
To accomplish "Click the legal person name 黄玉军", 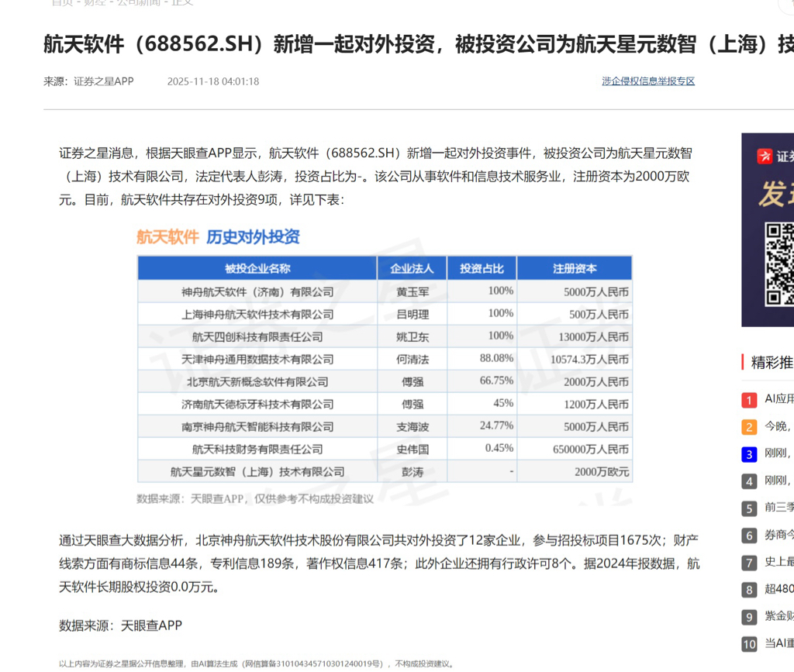I will click(413, 292).
